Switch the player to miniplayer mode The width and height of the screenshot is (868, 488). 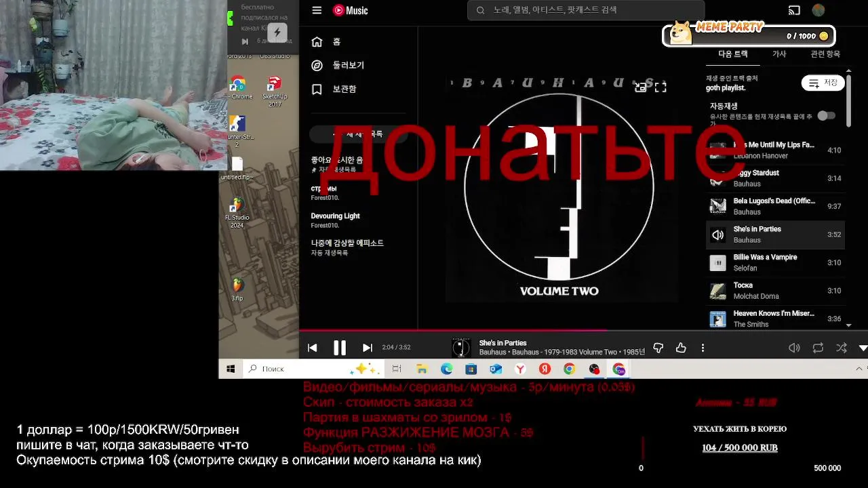(640, 87)
